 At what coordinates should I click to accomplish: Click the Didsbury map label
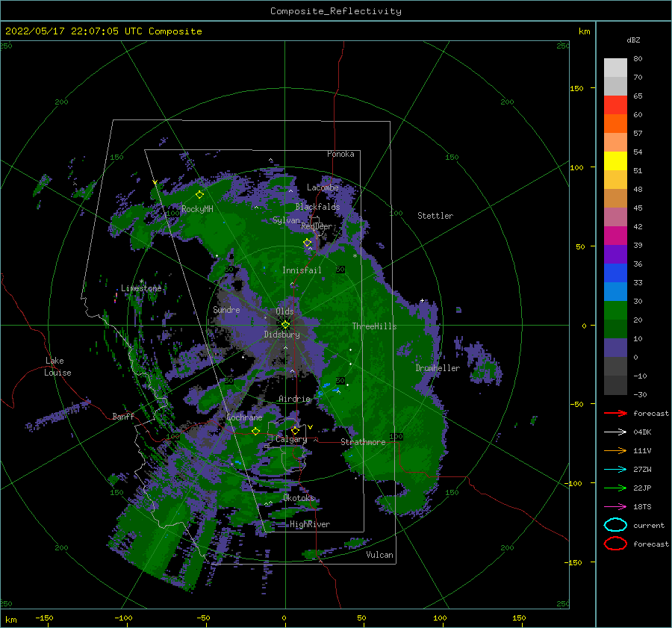coord(281,335)
